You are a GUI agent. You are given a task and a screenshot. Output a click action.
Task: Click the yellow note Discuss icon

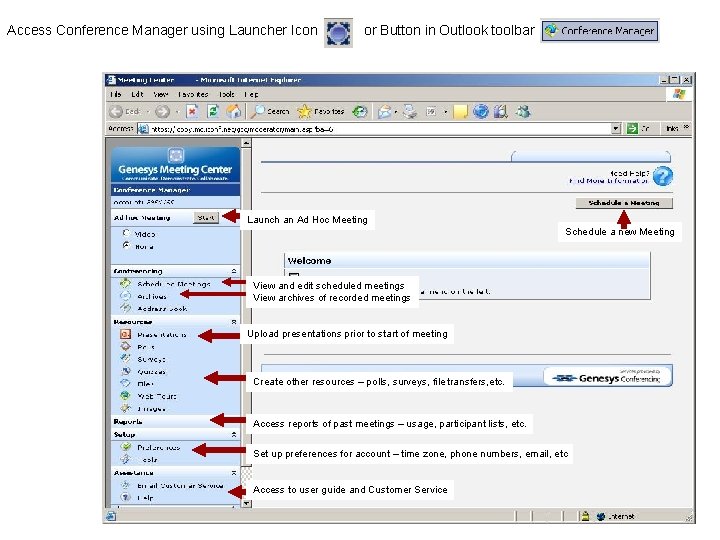(460, 112)
